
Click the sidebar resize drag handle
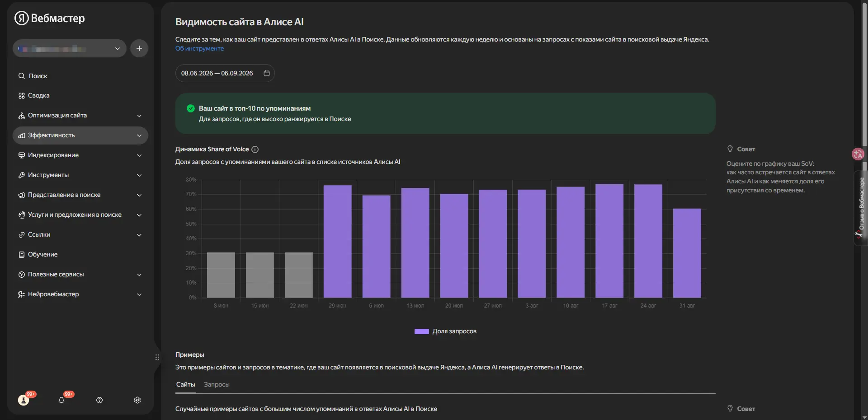[x=157, y=357]
